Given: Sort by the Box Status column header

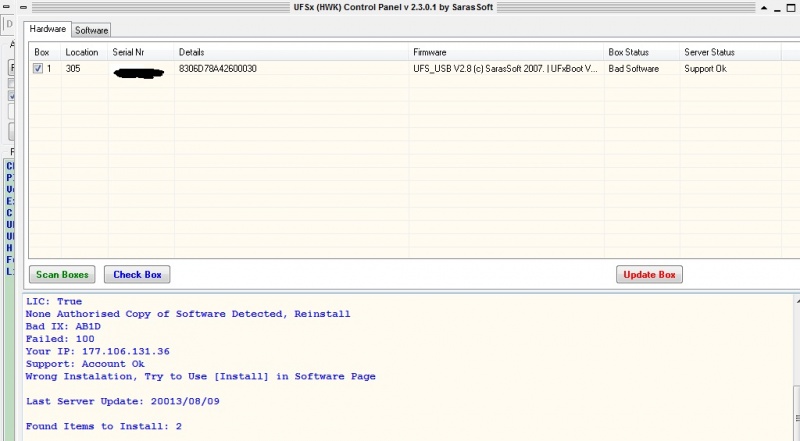Looking at the screenshot, I should click(628, 52).
